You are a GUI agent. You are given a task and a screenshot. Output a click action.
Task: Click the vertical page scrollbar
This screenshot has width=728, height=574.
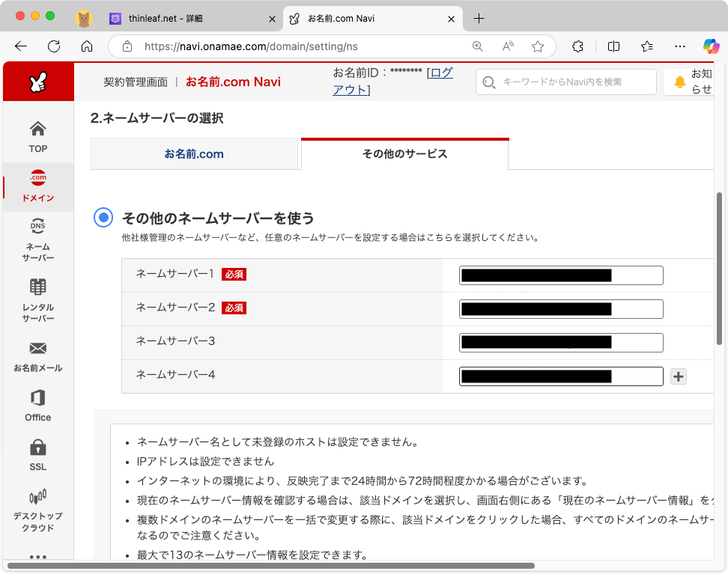[x=719, y=268]
